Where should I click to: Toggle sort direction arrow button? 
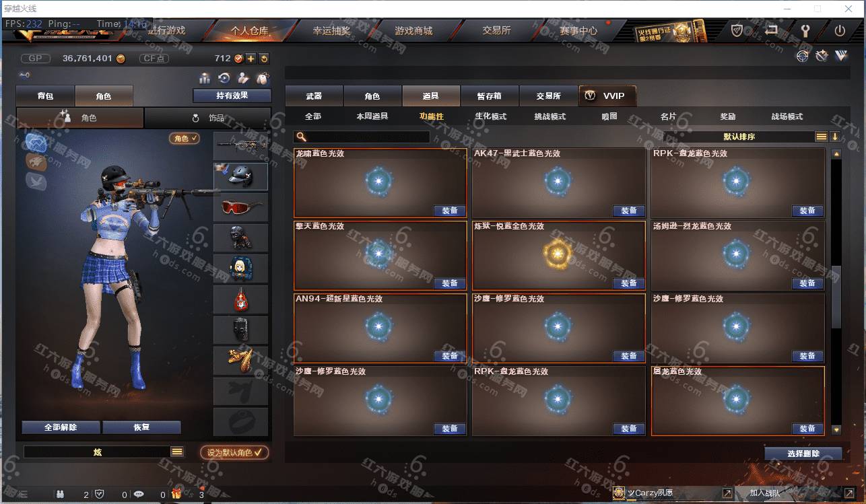[x=835, y=137]
